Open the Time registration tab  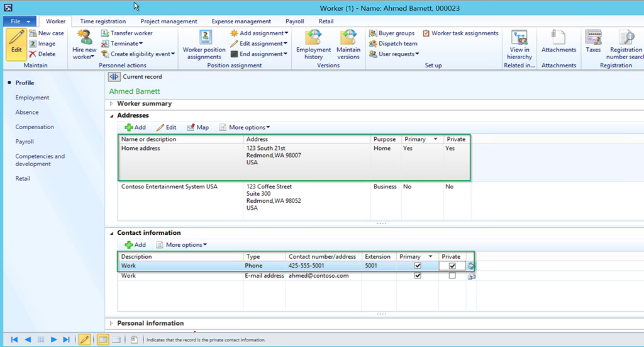103,21
